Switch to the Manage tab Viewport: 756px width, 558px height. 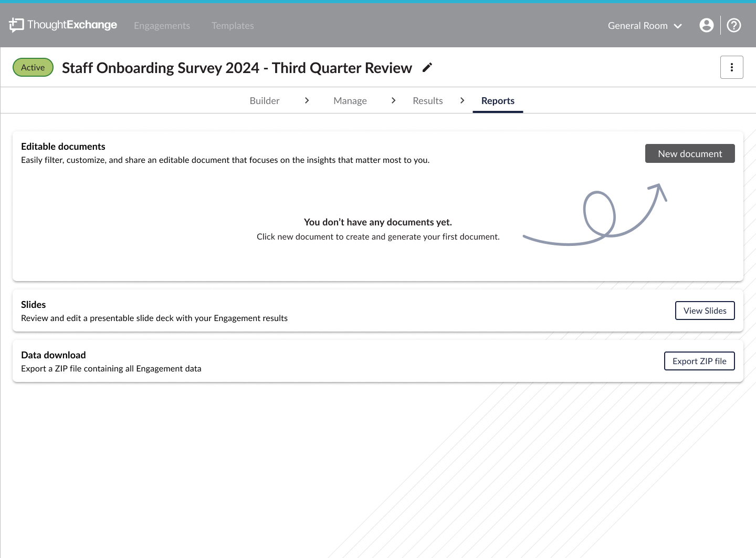click(x=350, y=101)
